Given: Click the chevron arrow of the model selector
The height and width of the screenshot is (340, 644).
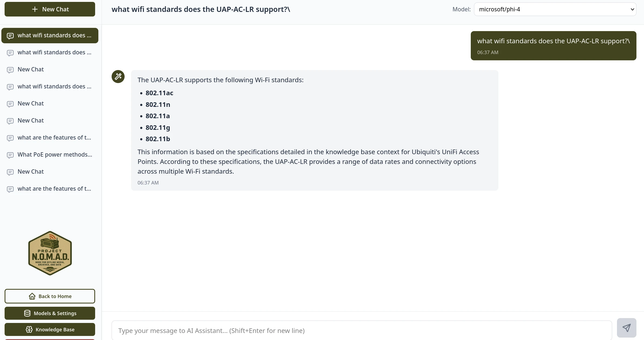Looking at the screenshot, I should click(x=632, y=9).
